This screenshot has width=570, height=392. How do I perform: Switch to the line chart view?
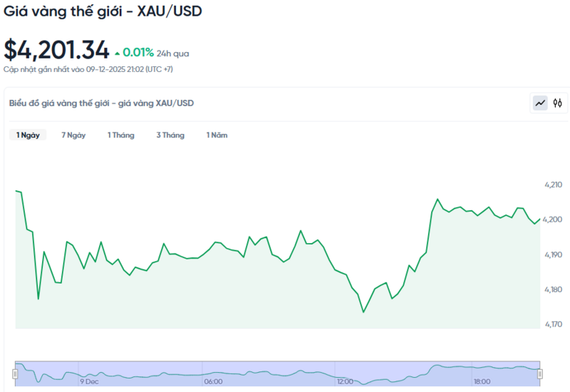[x=541, y=103]
